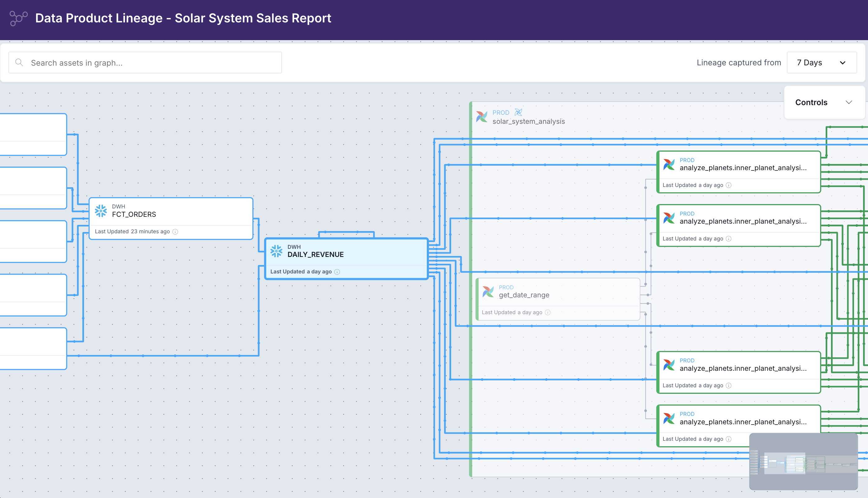Click the solar_system_analysis group title
Viewport: 868px width, 498px height.
pyautogui.click(x=528, y=121)
